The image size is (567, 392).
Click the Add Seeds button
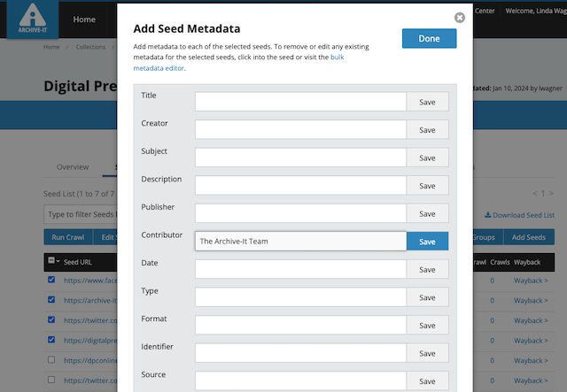(529, 237)
